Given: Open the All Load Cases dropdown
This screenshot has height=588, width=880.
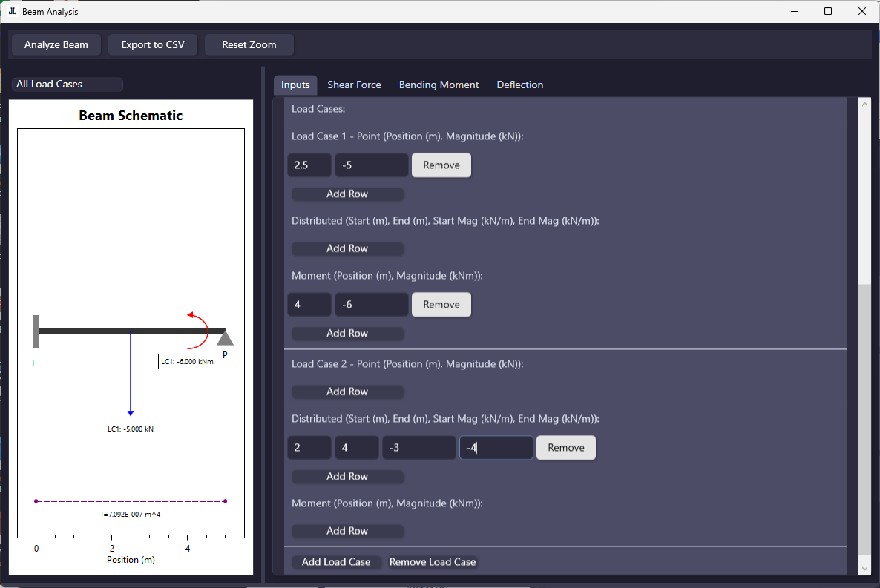Looking at the screenshot, I should (67, 85).
